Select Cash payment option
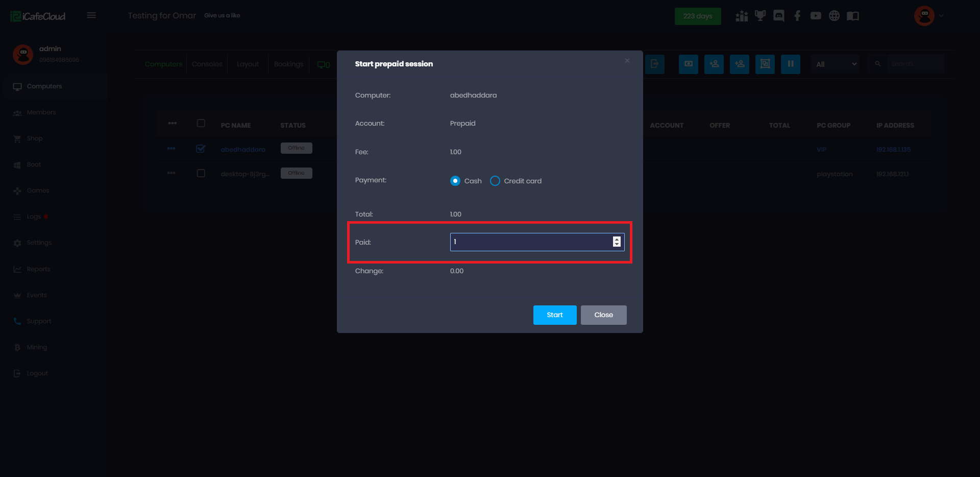The image size is (980, 477). pyautogui.click(x=455, y=181)
